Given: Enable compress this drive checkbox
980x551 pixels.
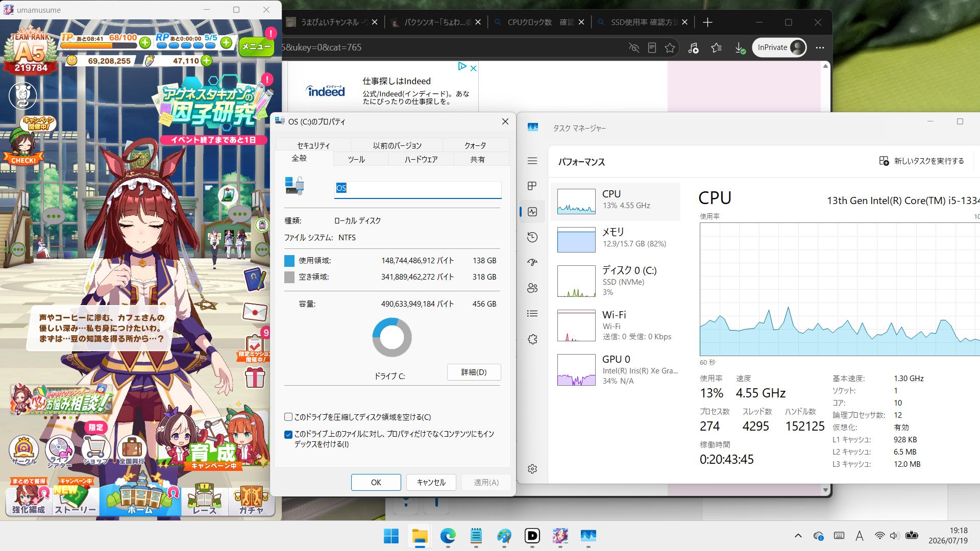Looking at the screenshot, I should [288, 417].
